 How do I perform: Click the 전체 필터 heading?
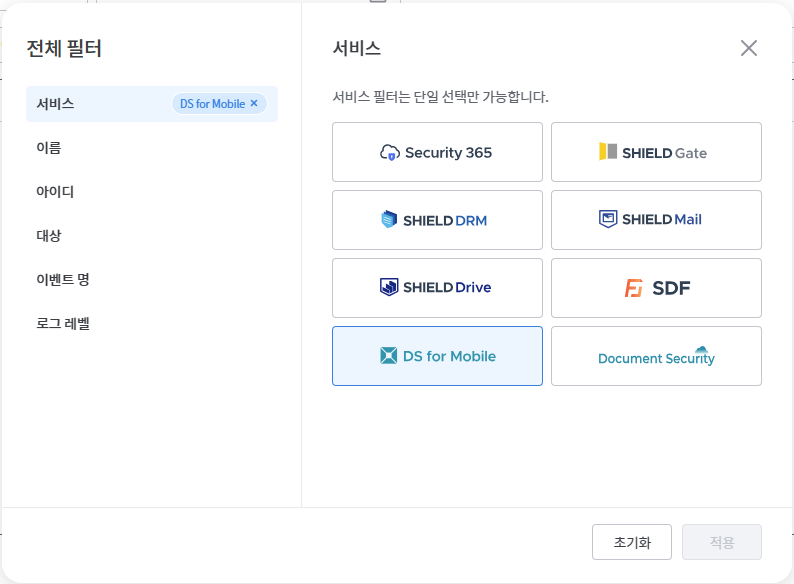[x=64, y=48]
